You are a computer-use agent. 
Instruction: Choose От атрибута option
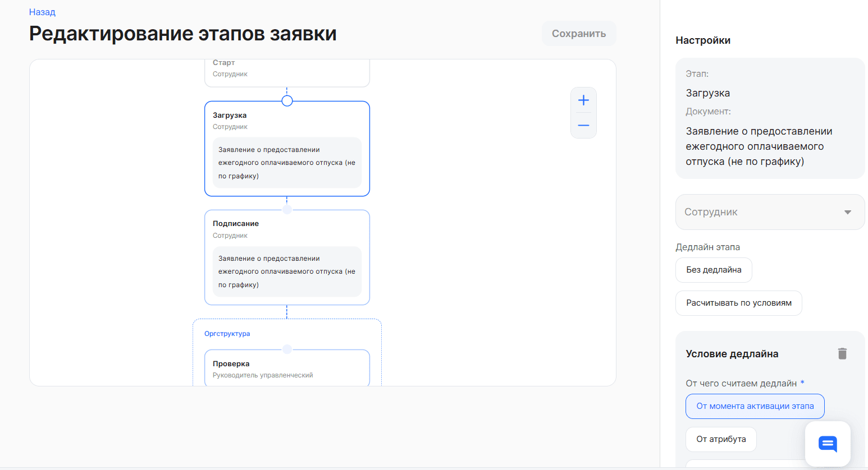721,439
